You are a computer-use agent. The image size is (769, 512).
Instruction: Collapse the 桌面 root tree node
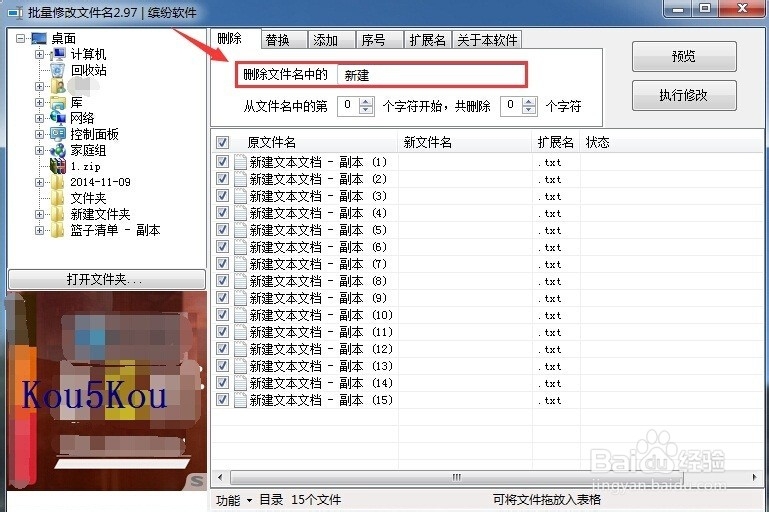21,38
